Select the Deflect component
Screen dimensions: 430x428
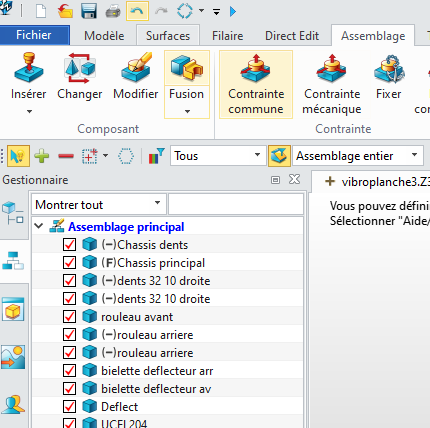pyautogui.click(x=119, y=407)
